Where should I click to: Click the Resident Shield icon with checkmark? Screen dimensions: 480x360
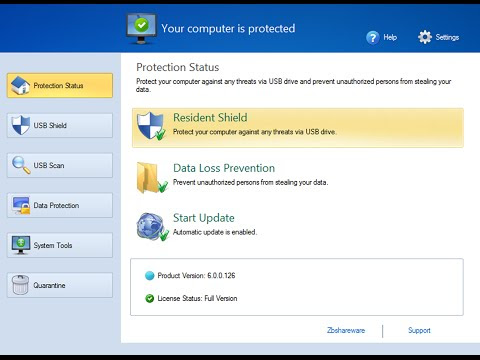pyautogui.click(x=151, y=126)
